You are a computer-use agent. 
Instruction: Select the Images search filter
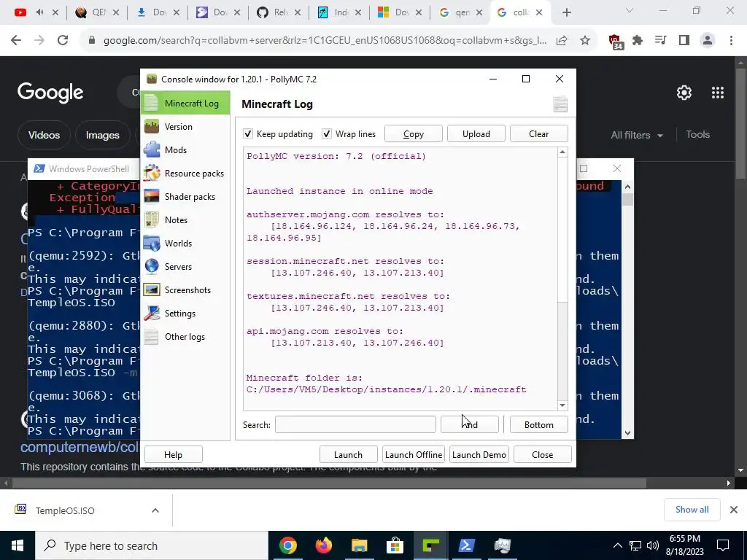tap(102, 135)
